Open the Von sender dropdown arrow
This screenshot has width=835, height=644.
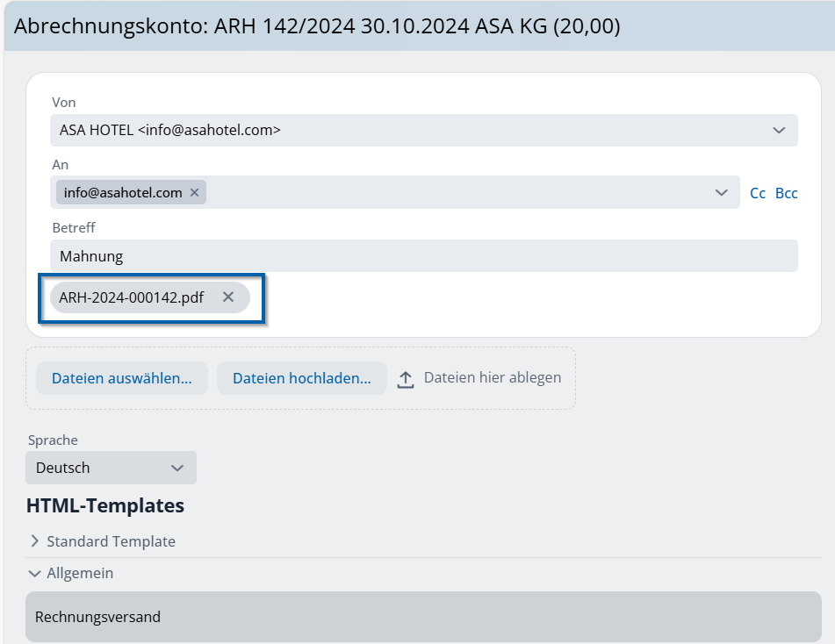pos(778,131)
